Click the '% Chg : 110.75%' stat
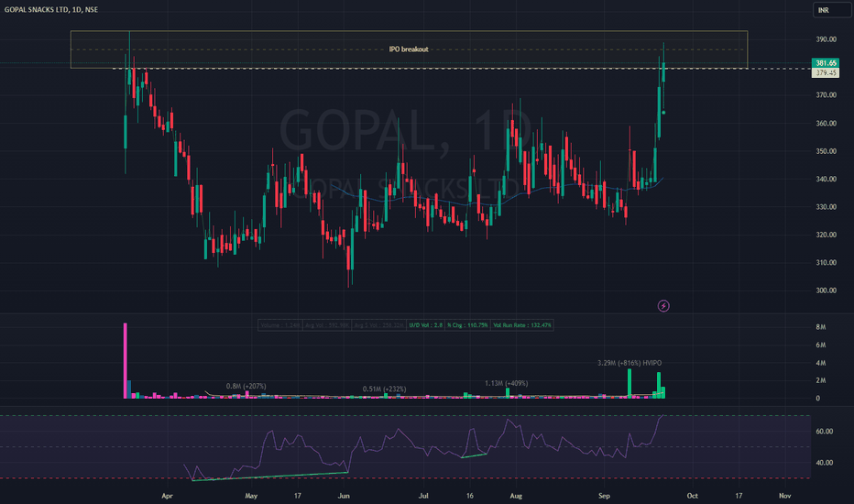 467,325
